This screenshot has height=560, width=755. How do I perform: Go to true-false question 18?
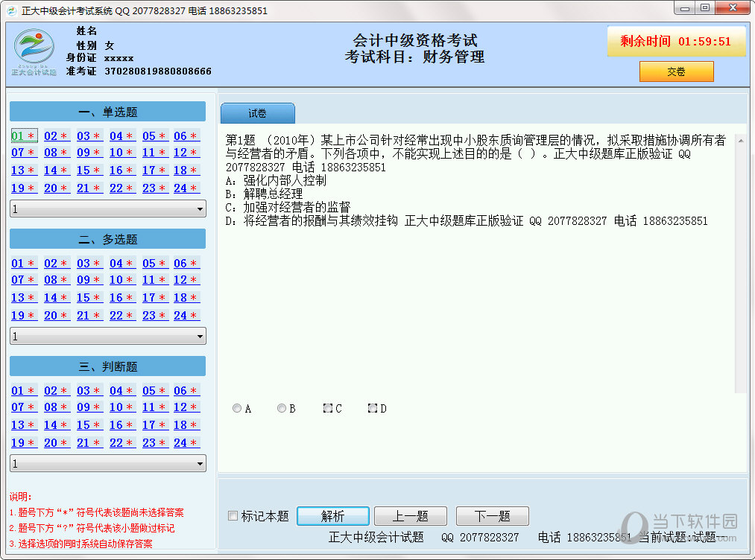tap(187, 424)
